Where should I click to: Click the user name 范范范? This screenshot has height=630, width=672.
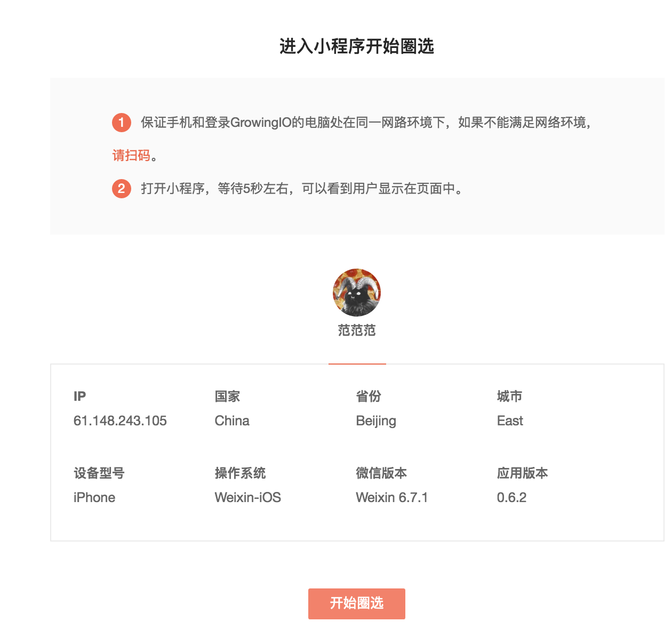(357, 330)
